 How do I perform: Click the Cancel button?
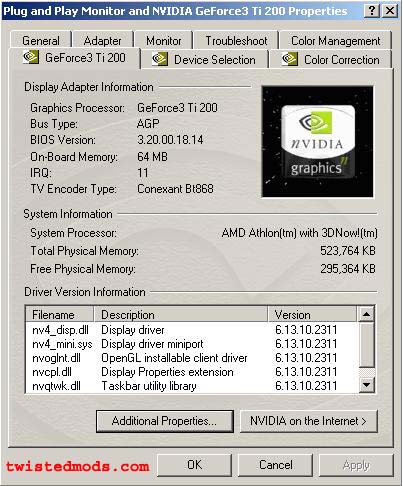(x=276, y=465)
